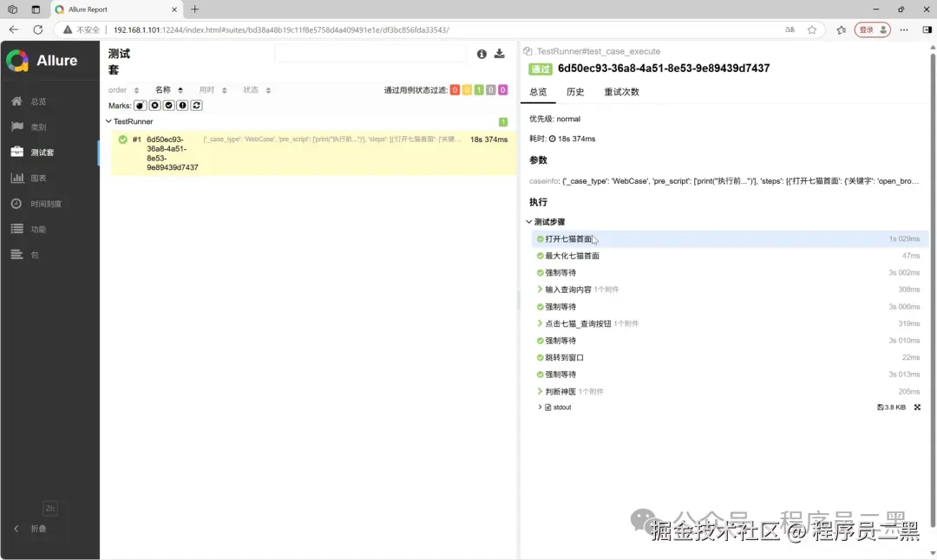The height and width of the screenshot is (560, 937).
Task: Switch to the 历史 history tab
Action: tap(575, 92)
